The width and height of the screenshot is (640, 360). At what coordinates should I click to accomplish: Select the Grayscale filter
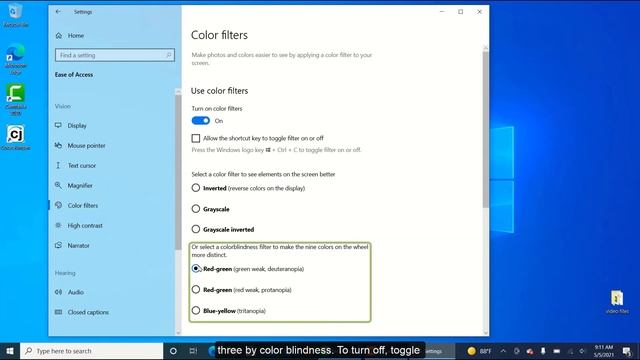(196, 209)
